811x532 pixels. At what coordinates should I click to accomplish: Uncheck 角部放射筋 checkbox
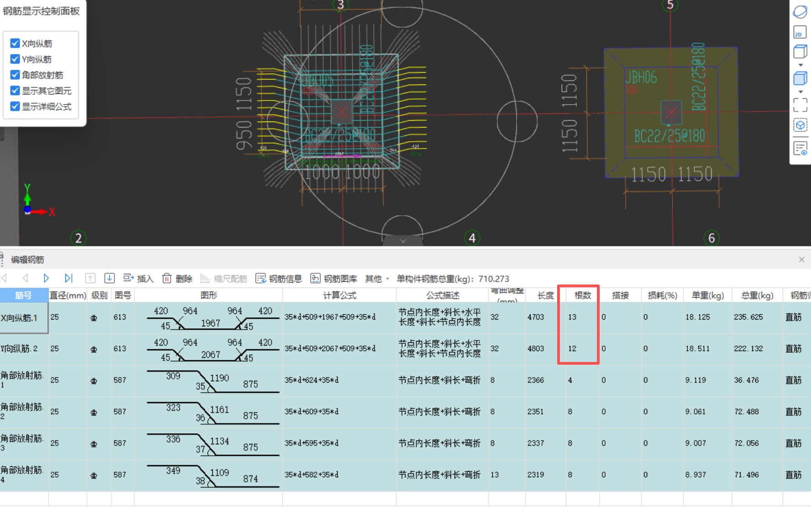click(15, 75)
